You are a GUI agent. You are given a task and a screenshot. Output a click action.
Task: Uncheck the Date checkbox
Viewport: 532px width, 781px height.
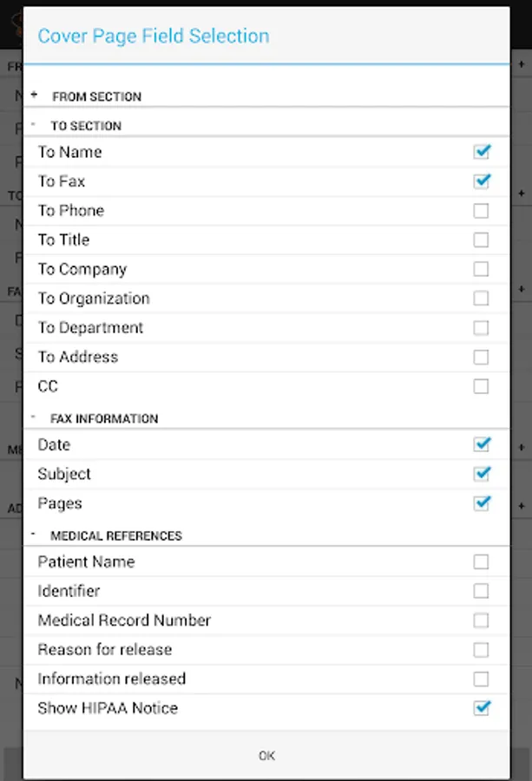(482, 444)
